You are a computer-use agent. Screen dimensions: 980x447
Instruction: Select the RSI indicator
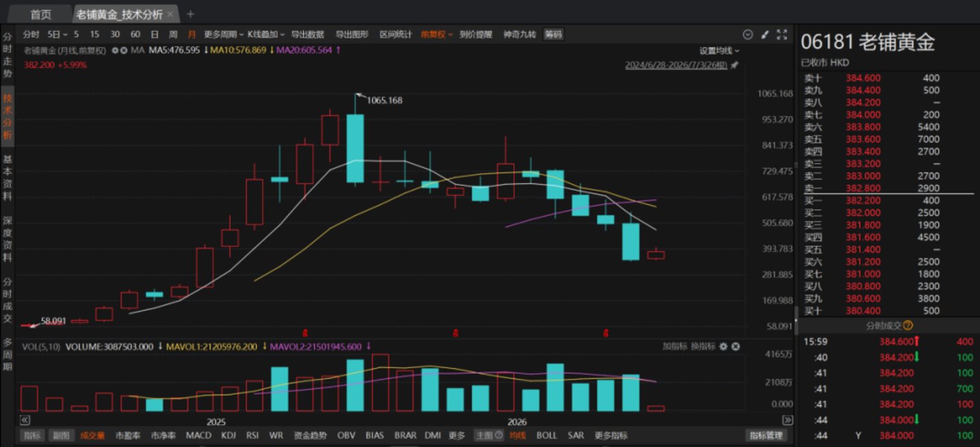[253, 435]
